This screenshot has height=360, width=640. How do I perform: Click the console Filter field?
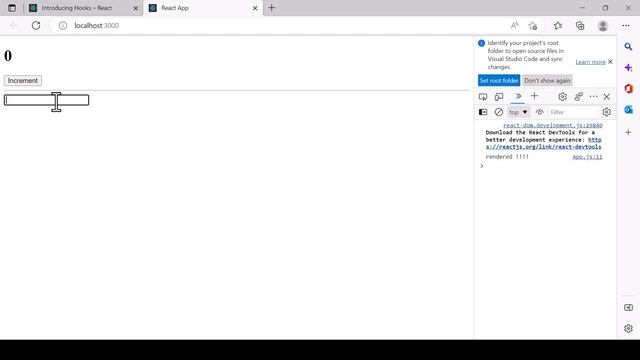point(573,112)
